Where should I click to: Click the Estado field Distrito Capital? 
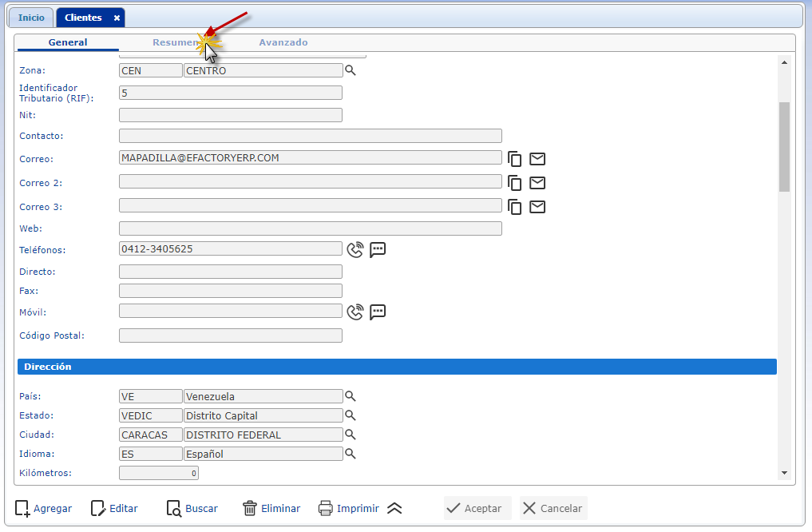263,415
